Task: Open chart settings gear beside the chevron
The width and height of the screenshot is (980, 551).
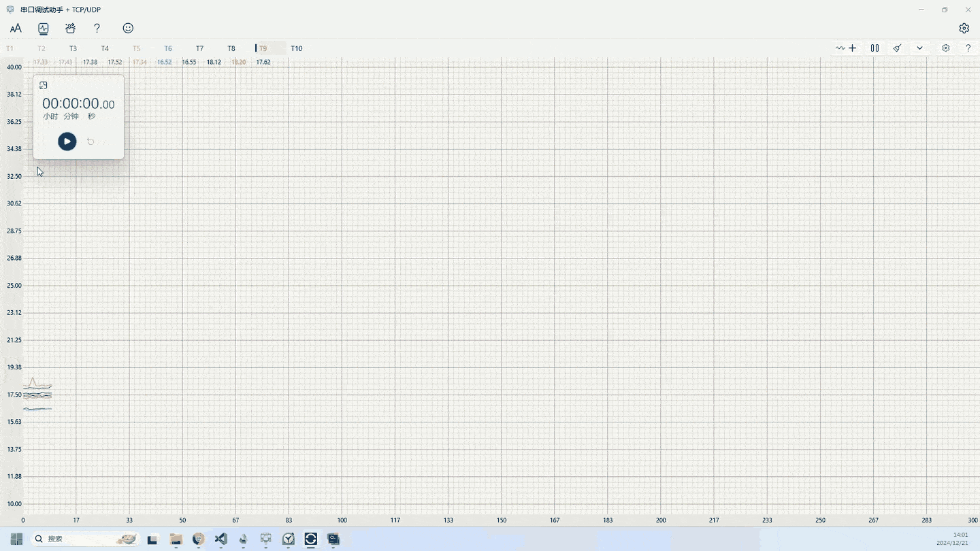Action: pyautogui.click(x=945, y=48)
